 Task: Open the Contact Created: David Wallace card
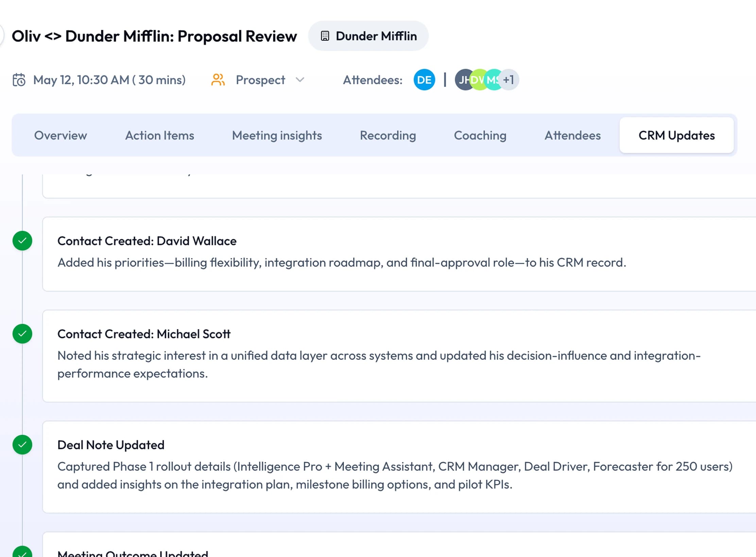pyautogui.click(x=399, y=254)
